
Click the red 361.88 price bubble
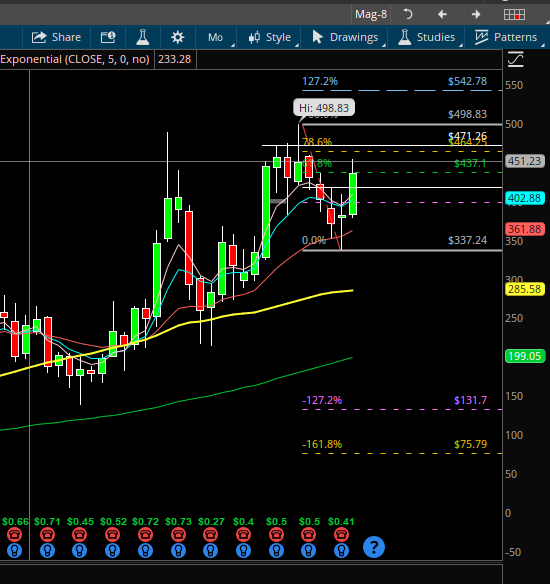pos(525,229)
